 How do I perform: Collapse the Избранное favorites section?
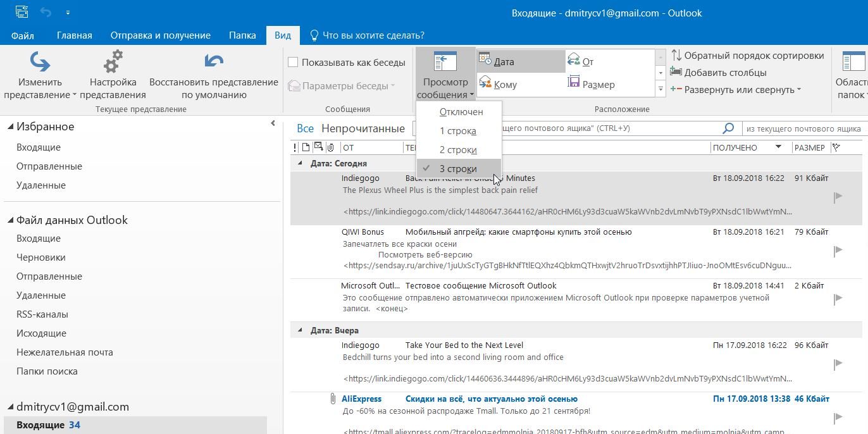coord(11,127)
